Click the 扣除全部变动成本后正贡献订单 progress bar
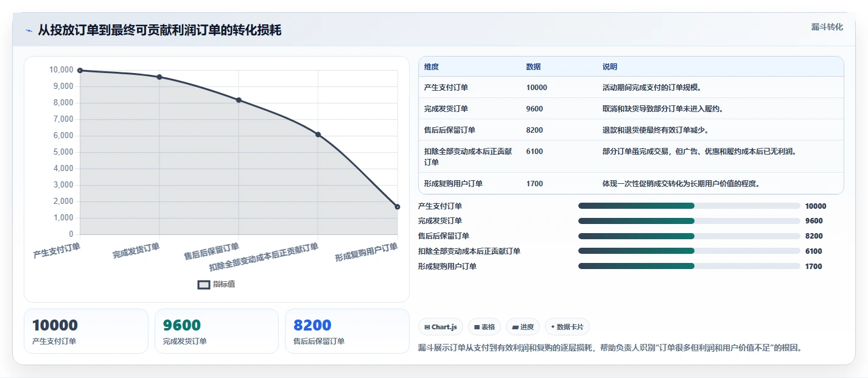The image size is (868, 378). (x=689, y=251)
